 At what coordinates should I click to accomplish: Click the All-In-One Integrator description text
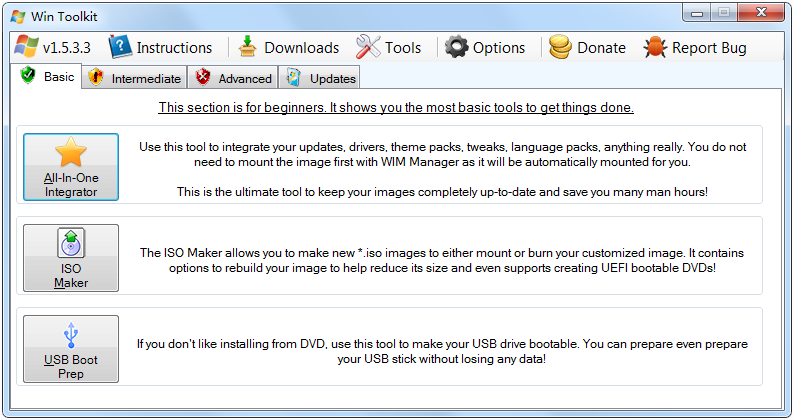(x=443, y=169)
